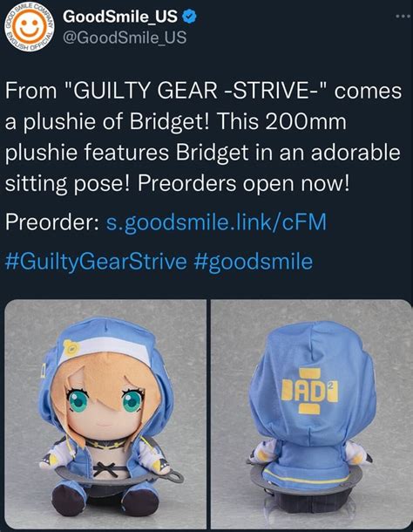Screen dimensions: 413x532
Task: Click the yellow badge on plushie's hat
Action: point(71,347)
